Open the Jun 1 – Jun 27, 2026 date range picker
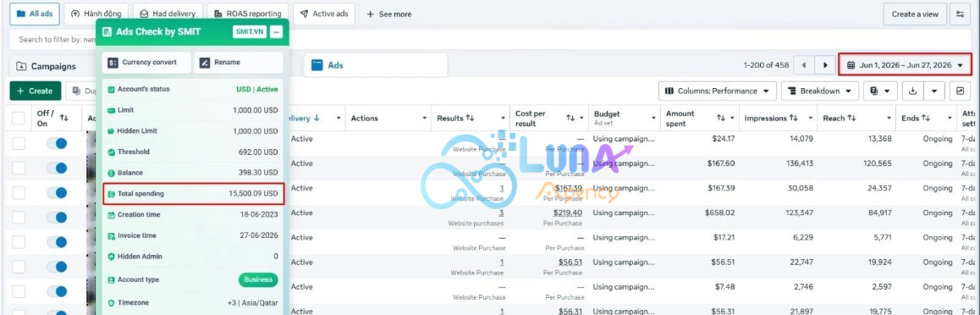 click(905, 65)
